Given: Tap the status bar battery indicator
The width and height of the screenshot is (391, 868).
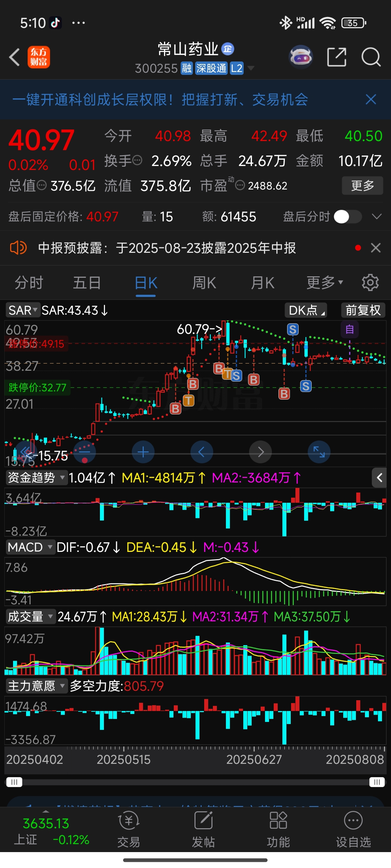Looking at the screenshot, I should [354, 23].
